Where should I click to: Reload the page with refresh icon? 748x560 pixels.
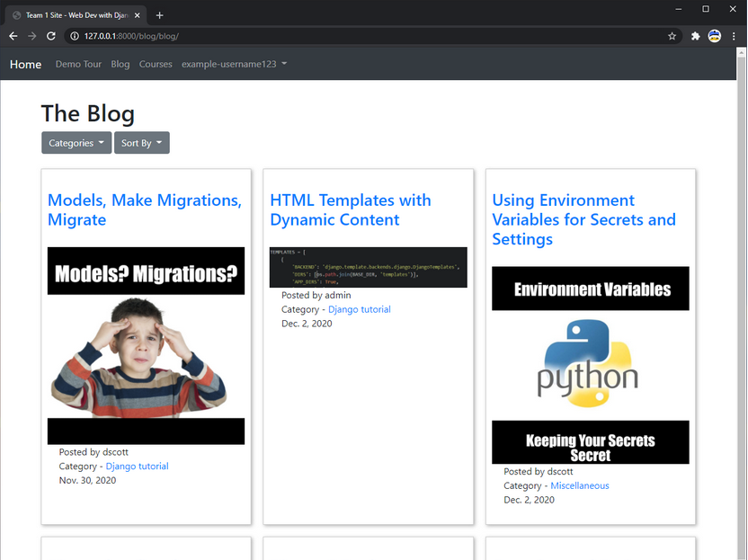click(x=51, y=36)
